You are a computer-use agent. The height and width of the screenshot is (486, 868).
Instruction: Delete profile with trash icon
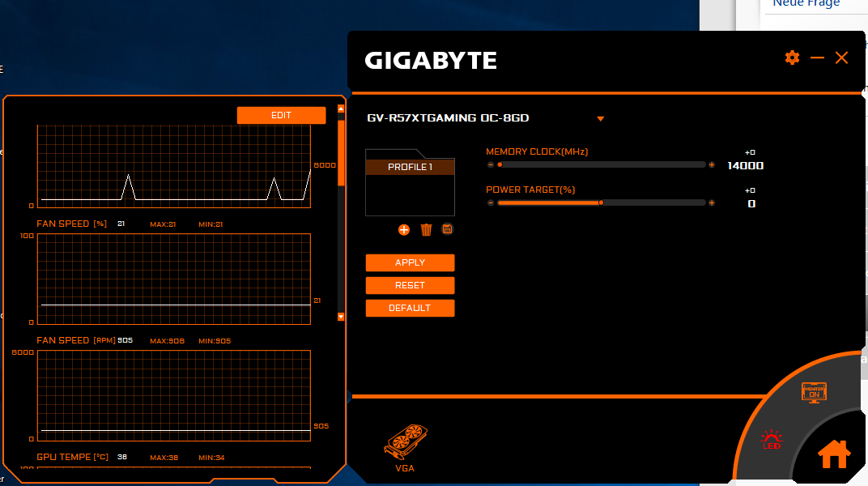[426, 230]
